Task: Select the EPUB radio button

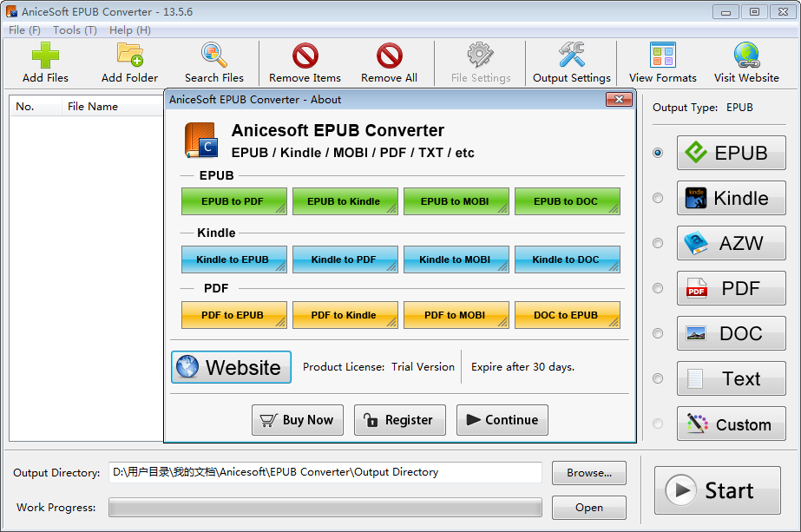Action: coord(658,153)
